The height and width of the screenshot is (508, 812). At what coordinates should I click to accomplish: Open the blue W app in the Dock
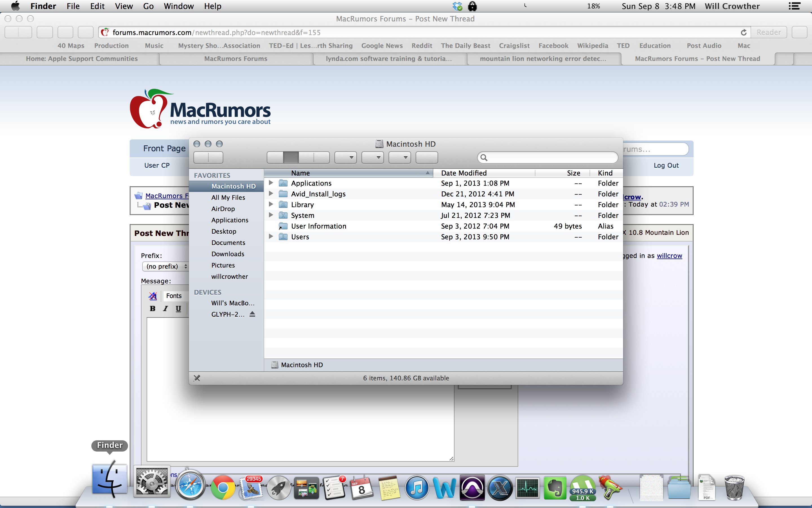tap(445, 487)
